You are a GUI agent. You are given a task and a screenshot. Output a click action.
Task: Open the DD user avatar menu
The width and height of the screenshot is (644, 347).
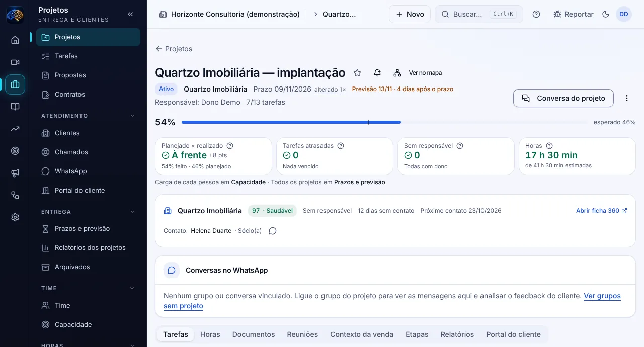click(x=624, y=14)
